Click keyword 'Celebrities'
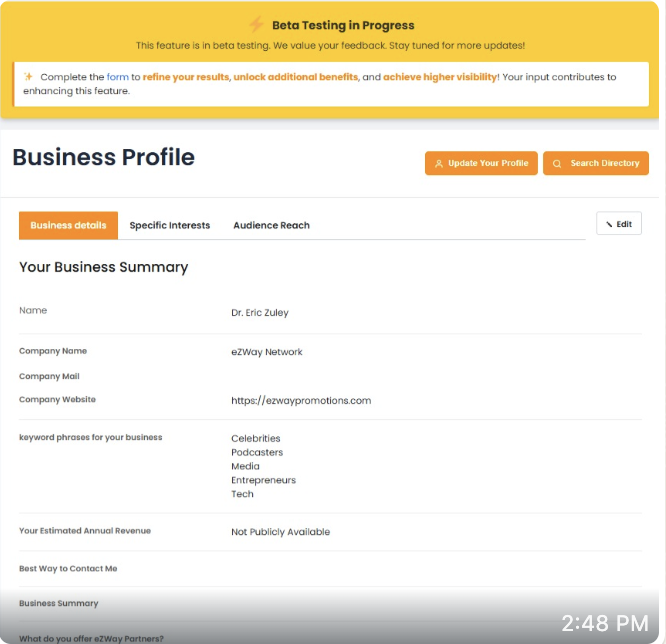The height and width of the screenshot is (644, 666). click(x=256, y=438)
